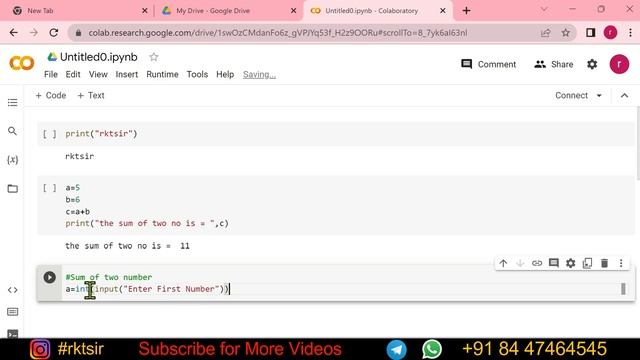Open a new browser tab
Image resolution: width=640 pixels, height=360 pixels.
point(467,11)
